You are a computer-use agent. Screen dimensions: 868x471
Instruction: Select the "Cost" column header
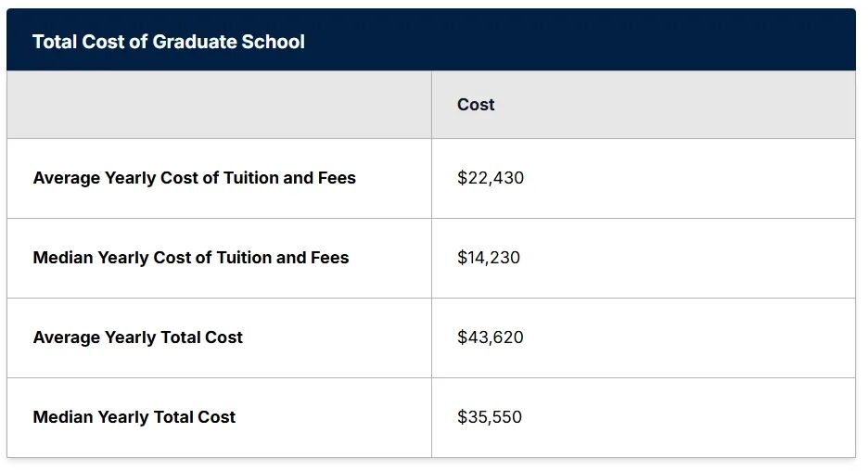pos(476,105)
